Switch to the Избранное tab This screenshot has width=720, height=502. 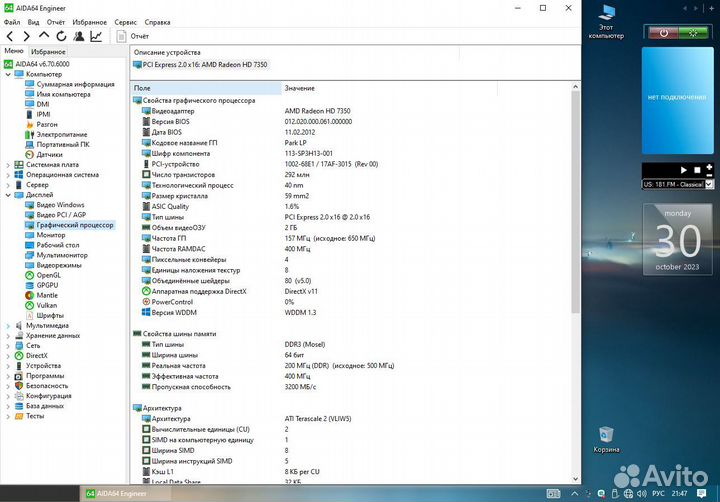pos(48,51)
